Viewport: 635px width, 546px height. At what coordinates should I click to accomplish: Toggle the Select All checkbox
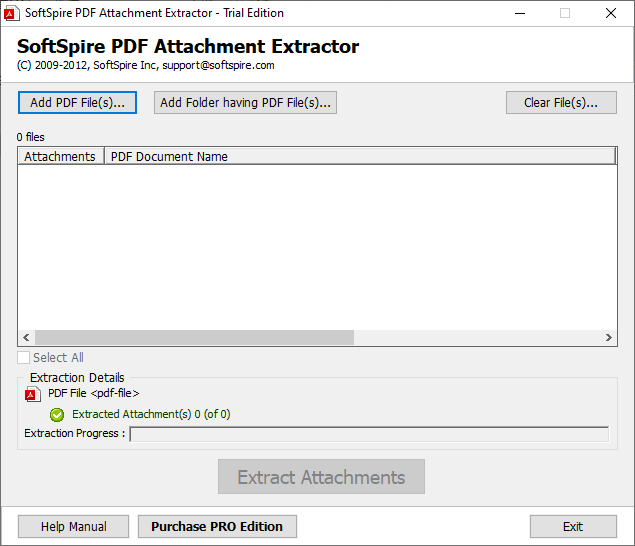click(x=24, y=358)
